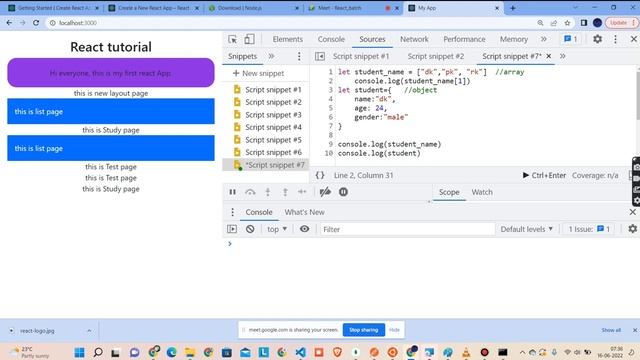
Task: Select the Sources panel tab
Action: click(372, 39)
